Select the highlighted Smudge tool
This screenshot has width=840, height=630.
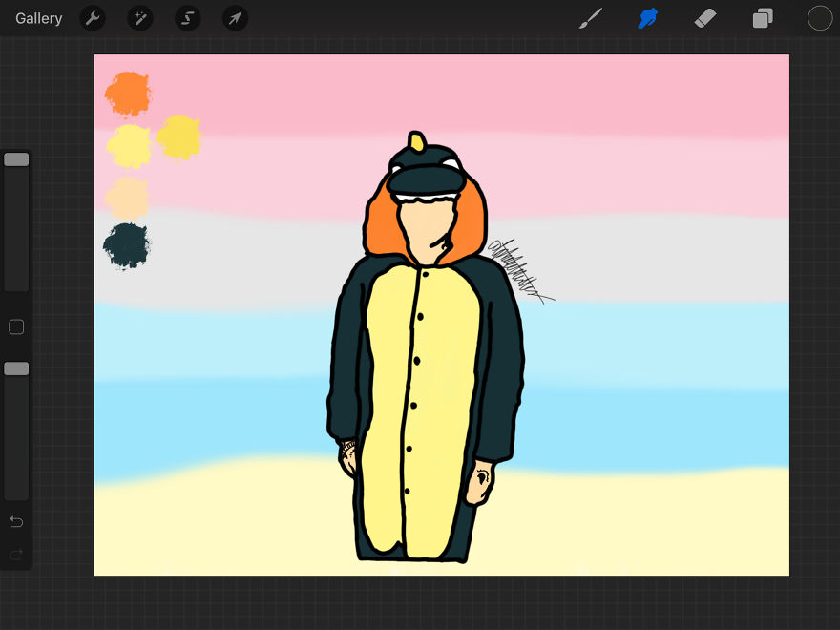tap(648, 17)
